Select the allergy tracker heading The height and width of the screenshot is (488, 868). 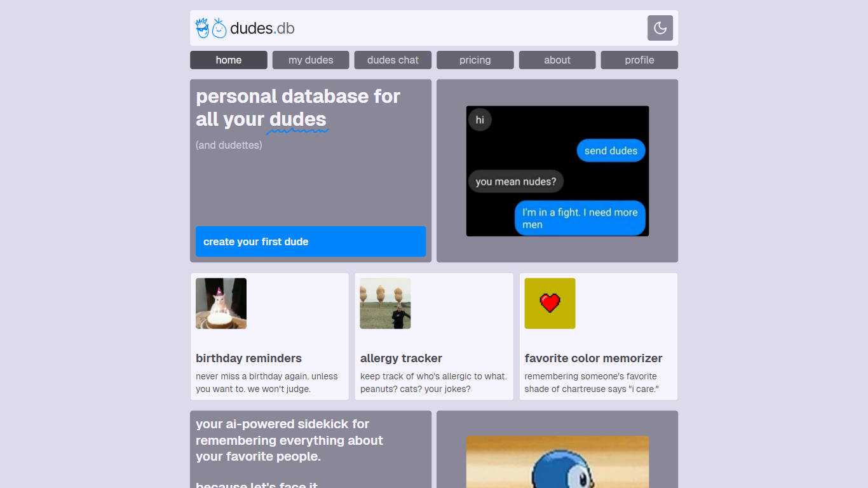[x=401, y=358]
